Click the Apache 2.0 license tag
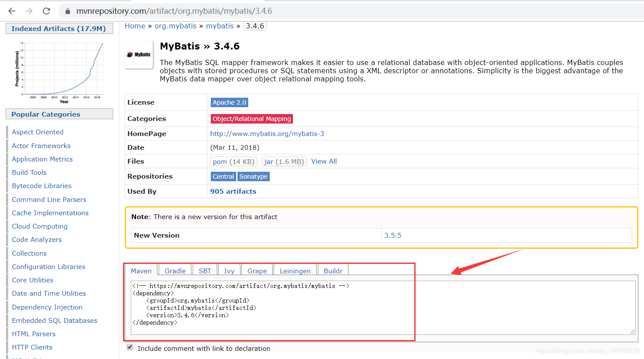Screen dimensions: 644x359 point(229,102)
